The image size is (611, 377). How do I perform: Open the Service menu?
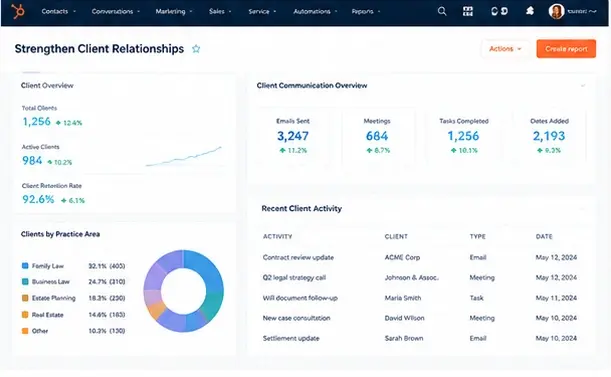pos(262,11)
